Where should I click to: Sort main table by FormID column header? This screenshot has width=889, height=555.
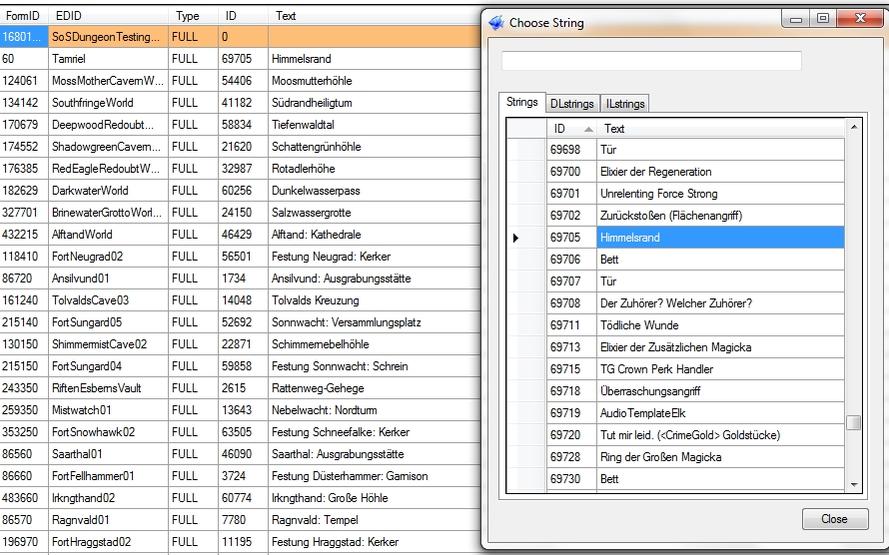tap(22, 16)
